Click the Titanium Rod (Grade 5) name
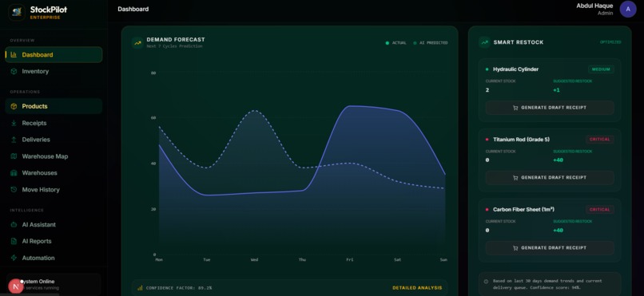Image resolution: width=644 pixels, height=296 pixels. point(521,140)
